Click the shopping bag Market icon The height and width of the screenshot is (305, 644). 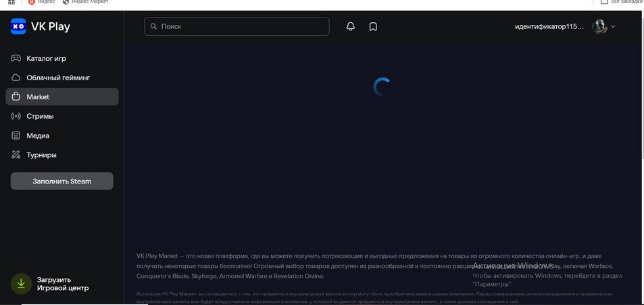[x=16, y=96]
